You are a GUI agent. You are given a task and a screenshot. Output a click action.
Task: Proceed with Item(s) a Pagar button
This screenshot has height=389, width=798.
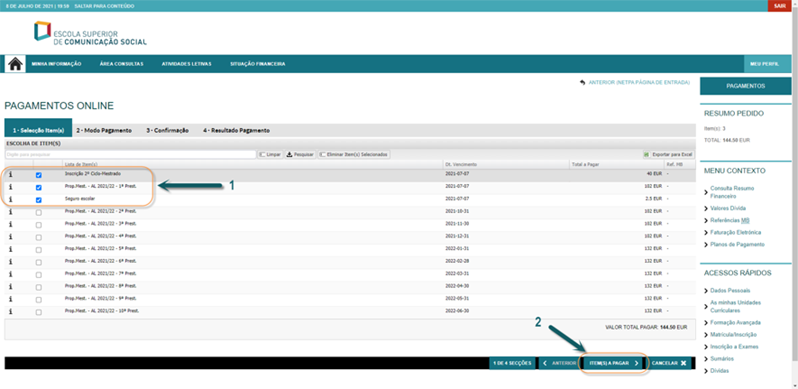click(x=614, y=364)
